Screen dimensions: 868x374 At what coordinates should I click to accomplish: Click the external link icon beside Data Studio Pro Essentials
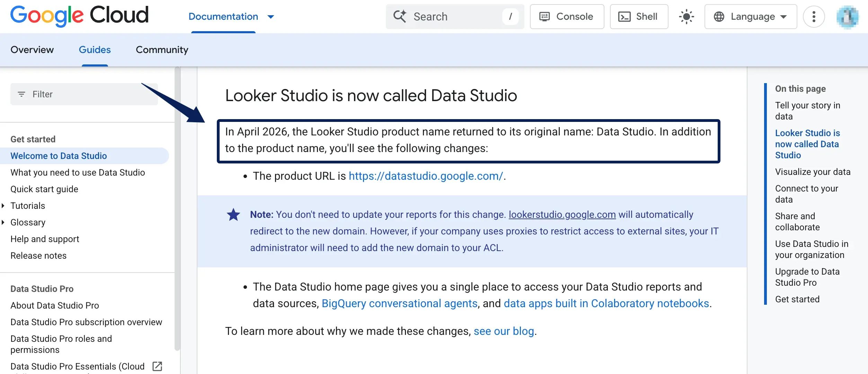coord(157,366)
